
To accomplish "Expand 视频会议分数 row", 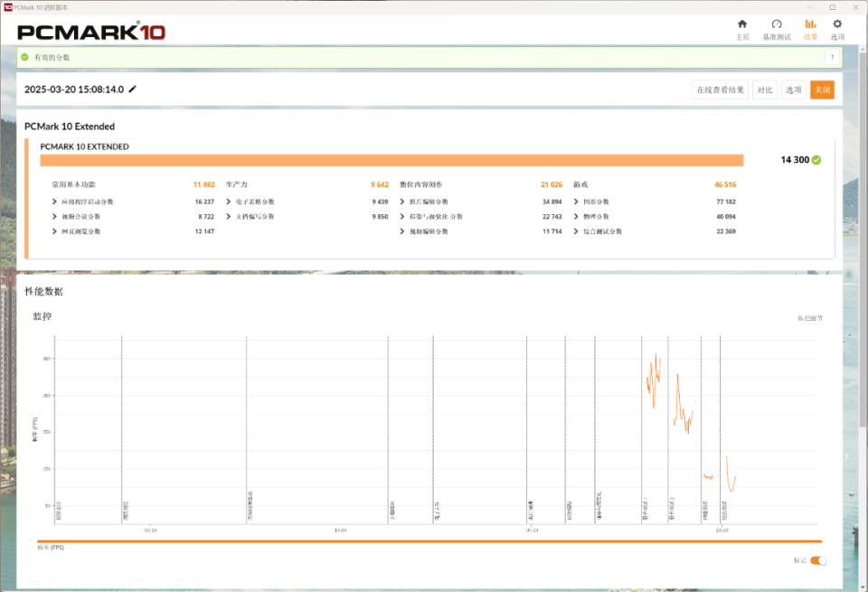I will point(54,216).
